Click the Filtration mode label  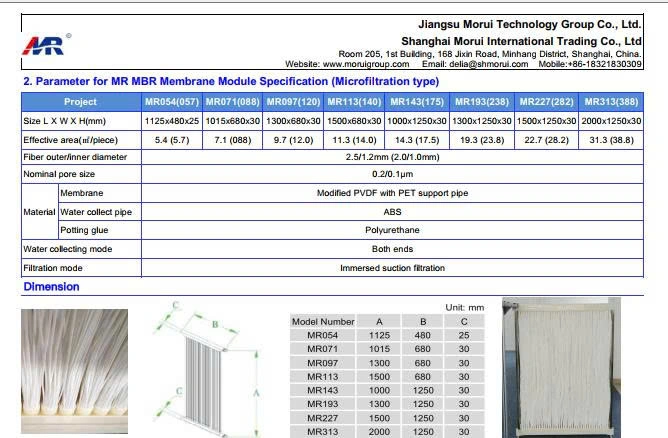[53, 268]
